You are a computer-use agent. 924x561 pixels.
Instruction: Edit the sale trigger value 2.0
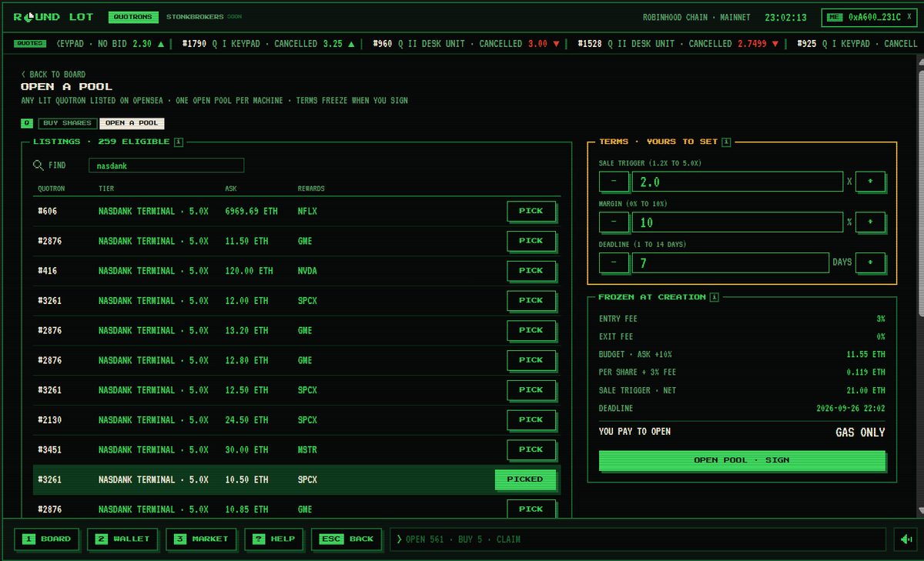737,182
